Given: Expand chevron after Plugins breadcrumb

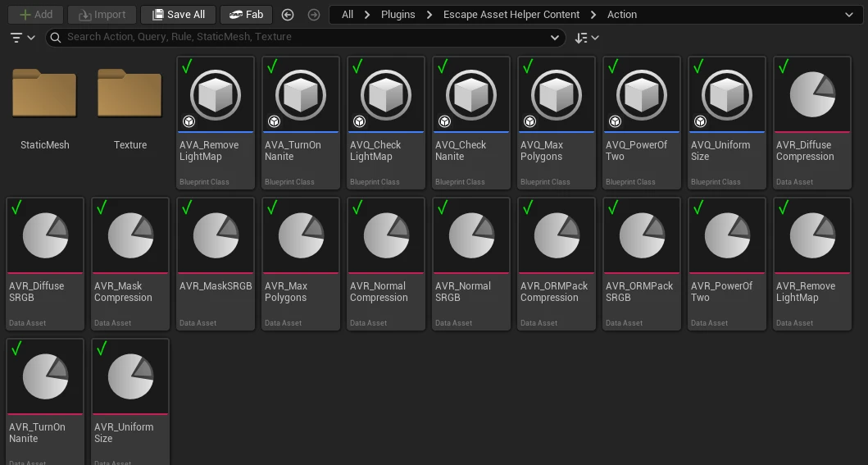Looking at the screenshot, I should tap(429, 15).
